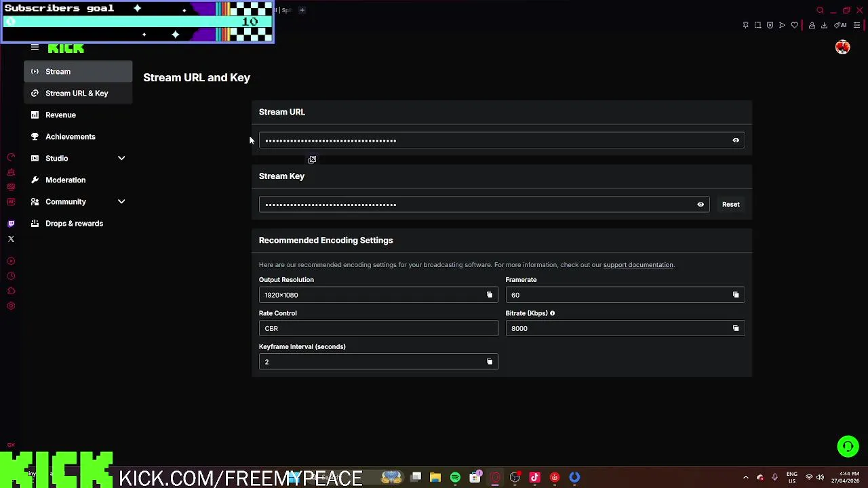Open browser sidebar history clock icon

point(11,276)
